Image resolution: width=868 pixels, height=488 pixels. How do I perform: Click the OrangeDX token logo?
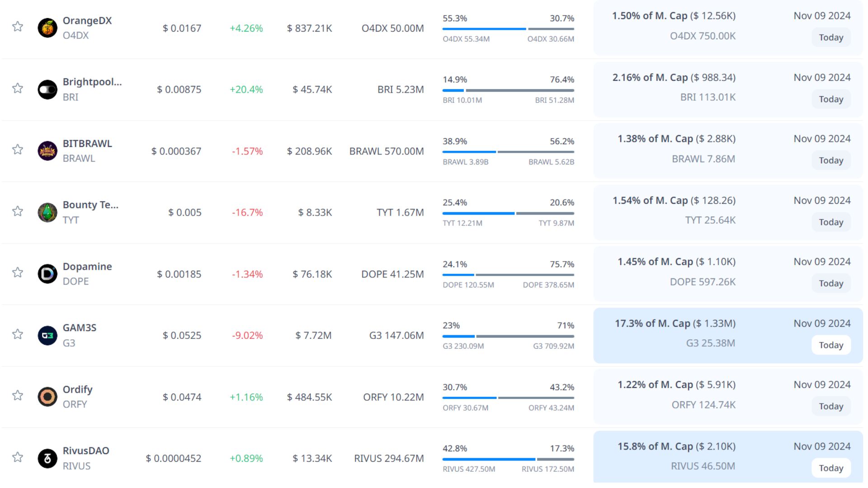47,28
